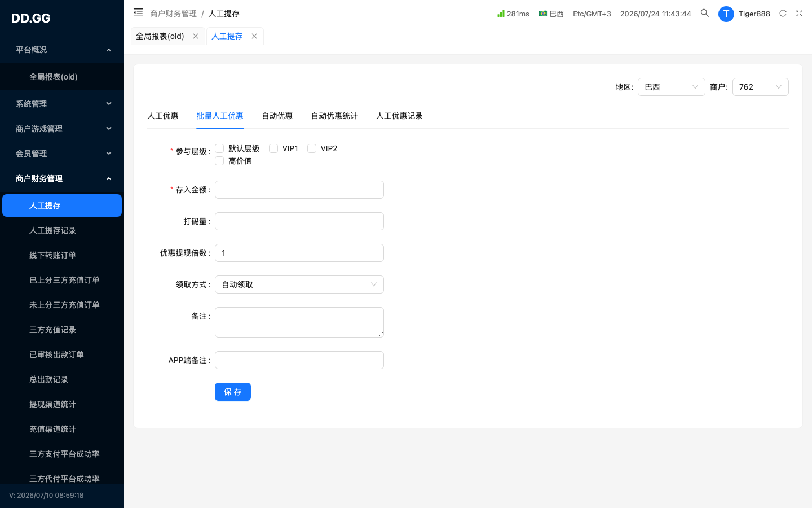Viewport: 812px width, 508px height.
Task: Expand the 系统管理 sidebar menu
Action: pos(62,104)
